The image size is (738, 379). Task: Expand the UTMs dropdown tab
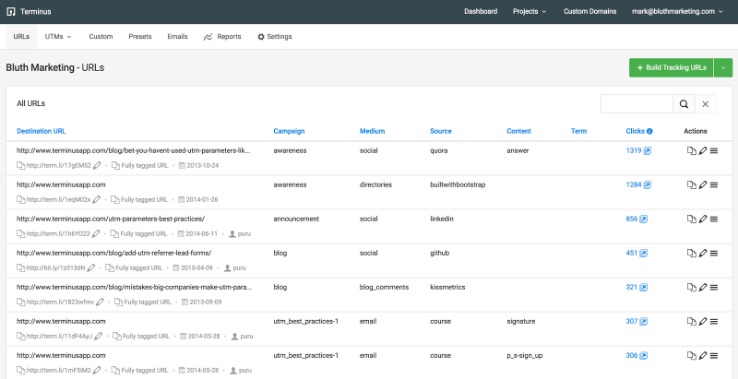pyautogui.click(x=58, y=37)
